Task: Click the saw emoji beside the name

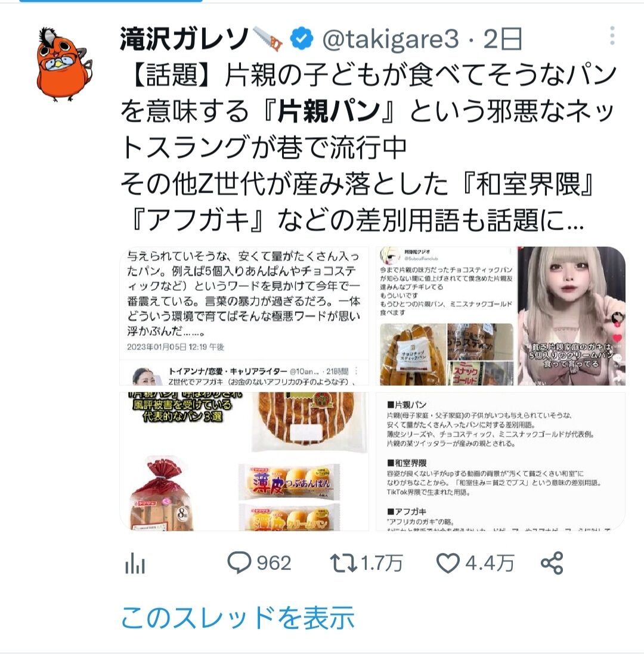Action: (x=267, y=39)
